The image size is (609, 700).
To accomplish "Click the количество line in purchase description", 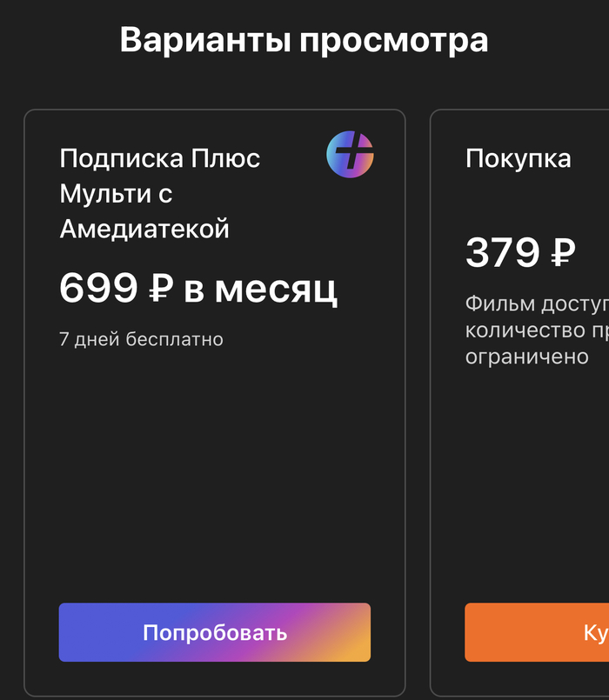I will coord(537,330).
